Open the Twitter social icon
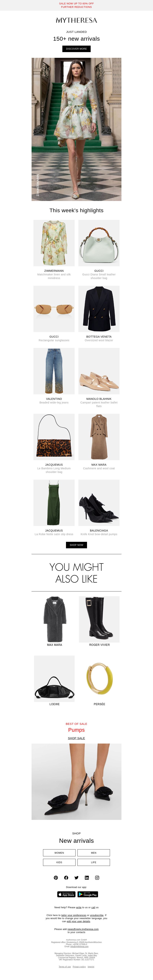The image size is (153, 980). click(76, 878)
